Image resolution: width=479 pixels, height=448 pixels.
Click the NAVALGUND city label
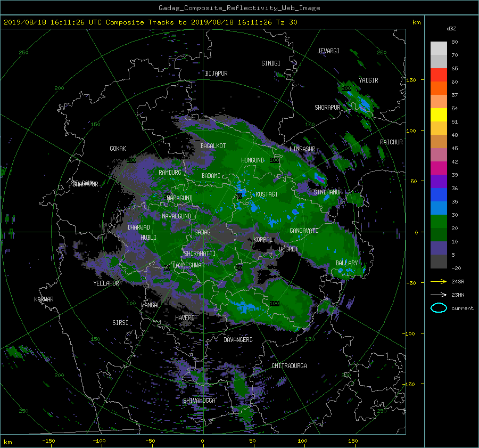click(x=176, y=216)
